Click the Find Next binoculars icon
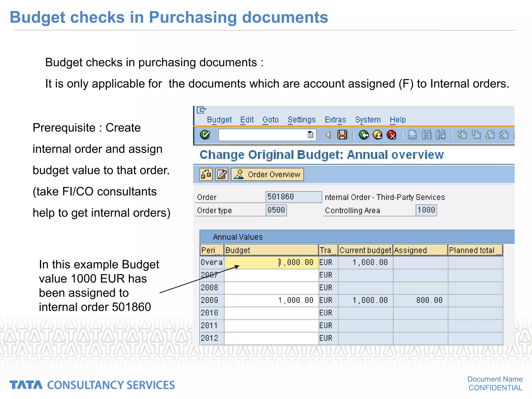Screen dimensions: 532x399 coord(441,135)
